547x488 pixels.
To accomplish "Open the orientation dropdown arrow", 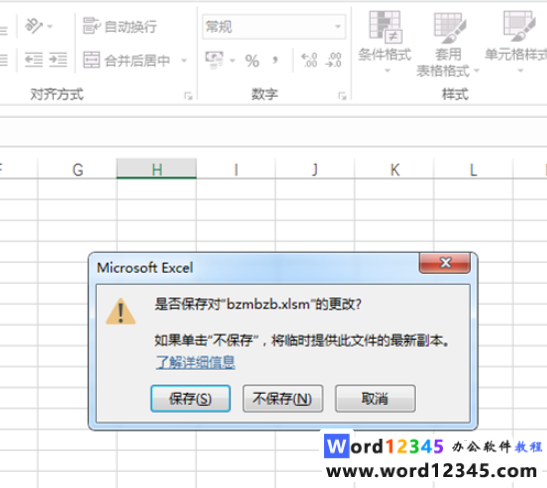I will click(x=50, y=27).
